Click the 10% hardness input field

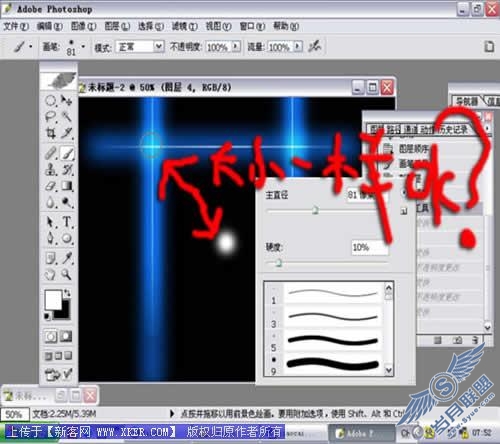coord(370,248)
